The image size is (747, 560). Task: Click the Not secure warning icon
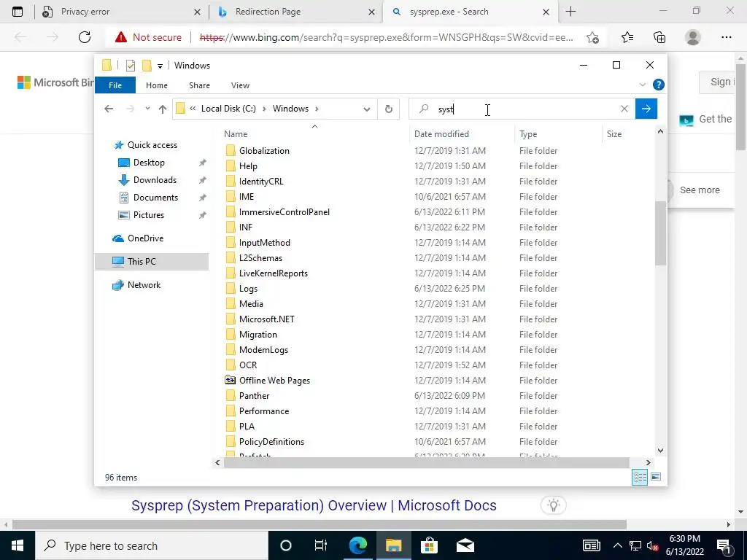121,37
